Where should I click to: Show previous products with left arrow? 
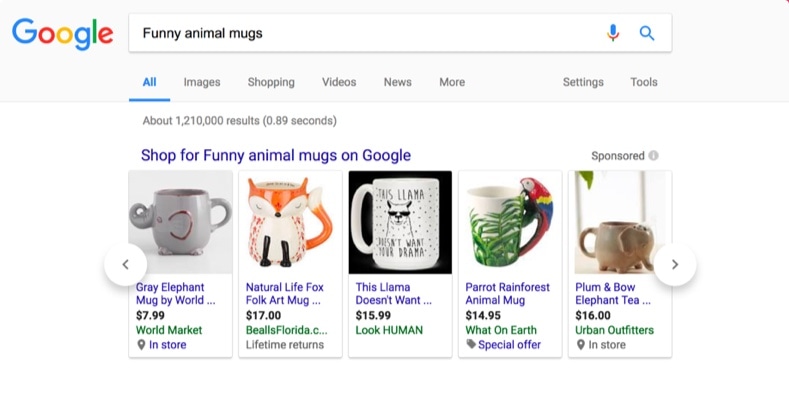[x=126, y=264]
